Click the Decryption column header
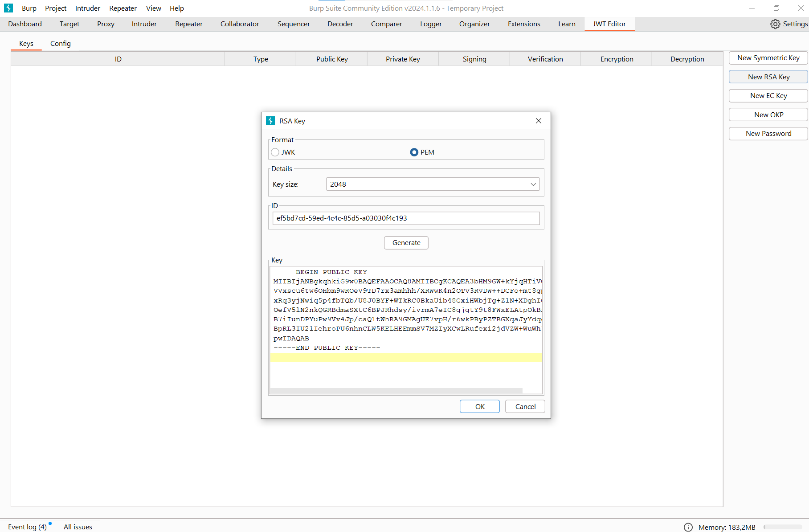Screen dimensions: 809x532 click(x=687, y=59)
